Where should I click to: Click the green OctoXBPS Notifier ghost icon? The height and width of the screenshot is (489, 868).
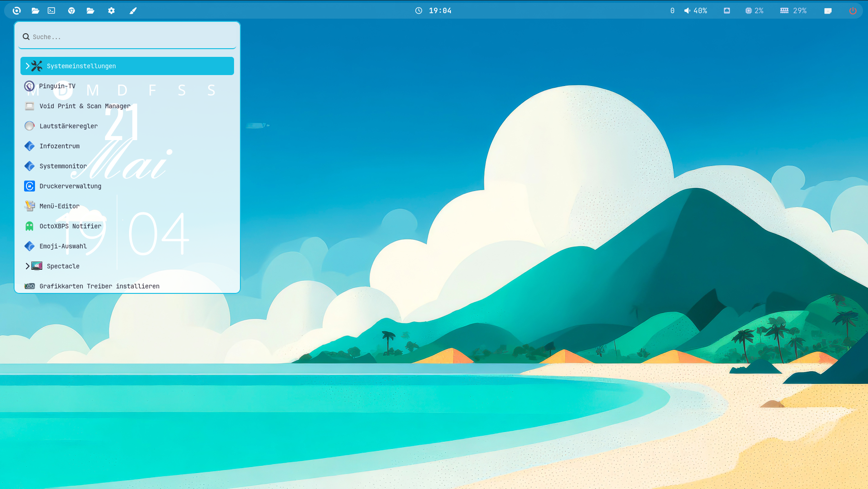pos(30,226)
